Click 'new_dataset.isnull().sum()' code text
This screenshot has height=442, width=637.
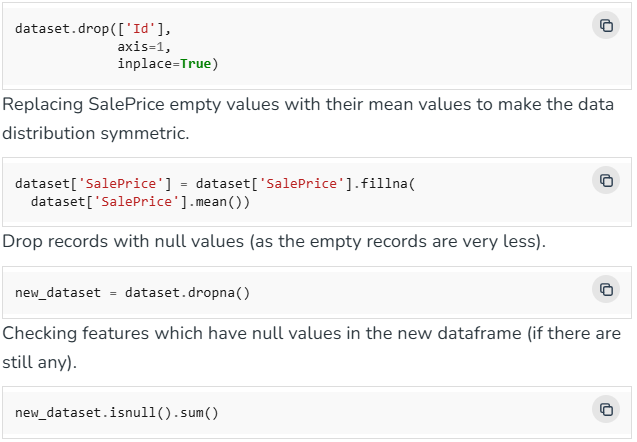click(x=116, y=412)
